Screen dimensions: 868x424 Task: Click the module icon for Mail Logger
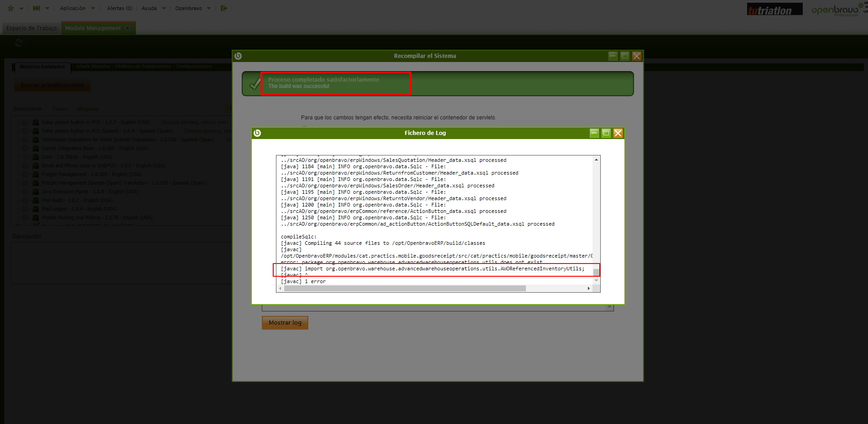click(36, 209)
